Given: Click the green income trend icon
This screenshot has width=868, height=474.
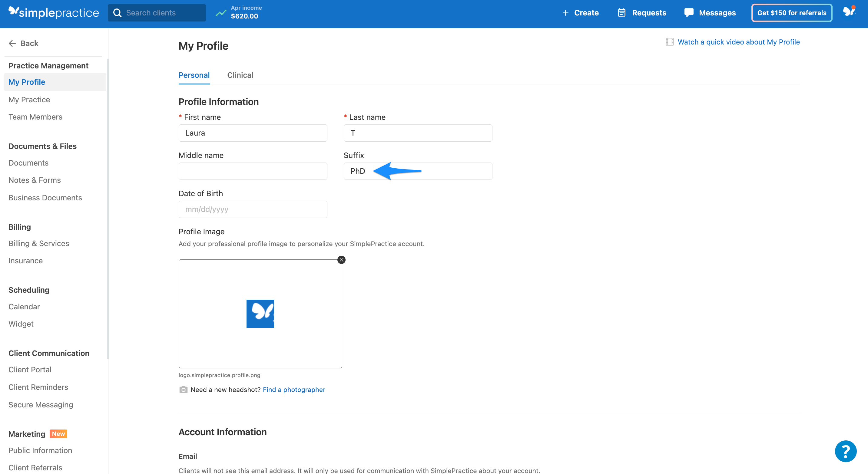Looking at the screenshot, I should pyautogui.click(x=221, y=13).
